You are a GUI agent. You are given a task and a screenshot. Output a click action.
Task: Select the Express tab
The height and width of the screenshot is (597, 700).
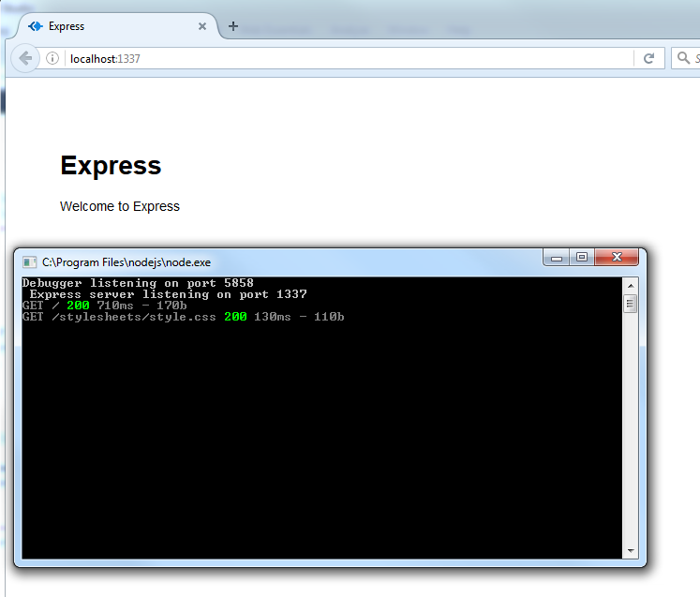pos(117,26)
